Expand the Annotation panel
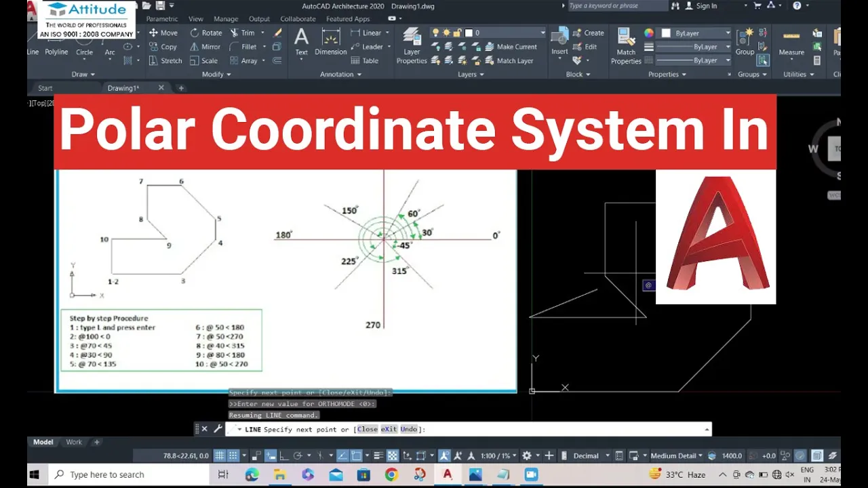The image size is (868, 488). point(341,75)
